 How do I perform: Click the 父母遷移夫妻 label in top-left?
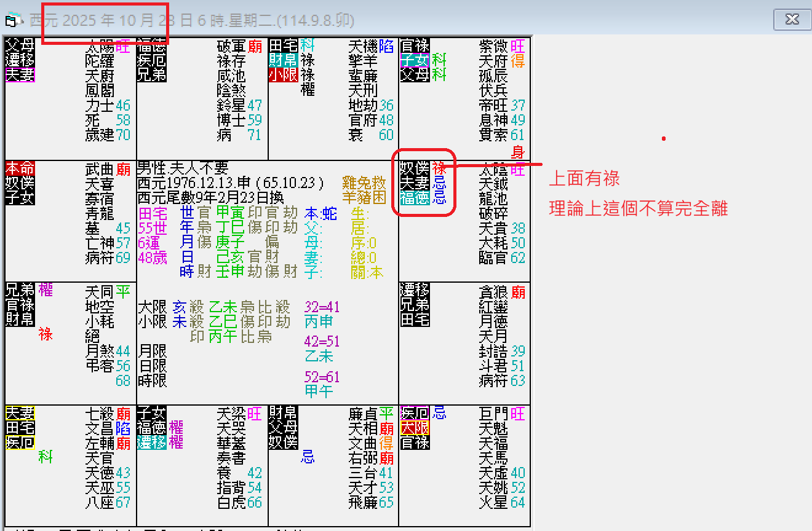click(x=18, y=59)
